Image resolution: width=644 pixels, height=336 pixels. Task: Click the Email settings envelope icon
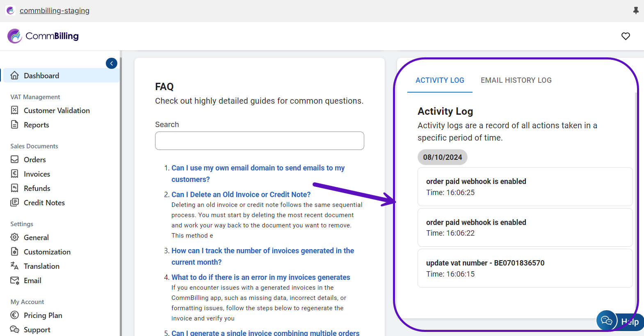[x=15, y=280]
